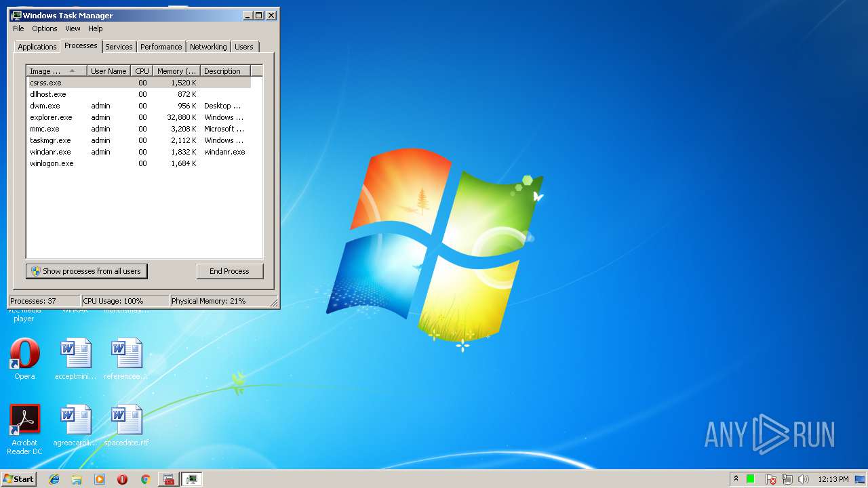Select the csrss.exe process row
Viewport: 868px width, 488px height.
[139, 83]
